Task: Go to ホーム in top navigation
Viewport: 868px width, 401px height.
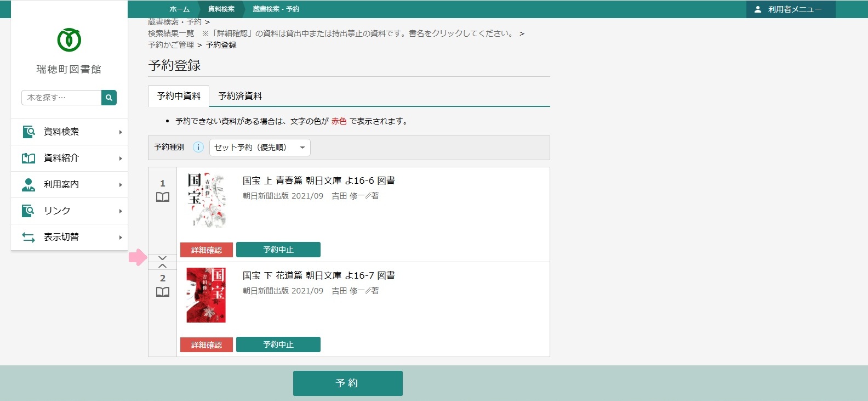Action: (179, 9)
